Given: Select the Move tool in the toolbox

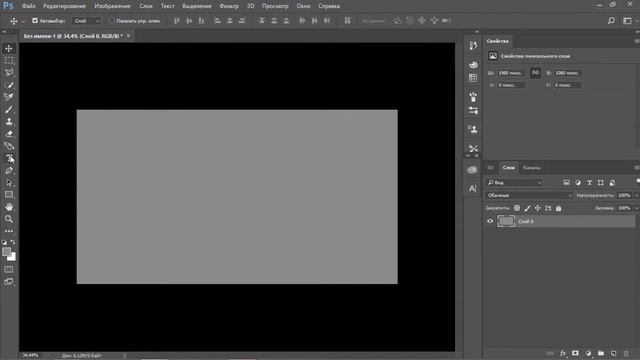Looking at the screenshot, I should (9, 48).
